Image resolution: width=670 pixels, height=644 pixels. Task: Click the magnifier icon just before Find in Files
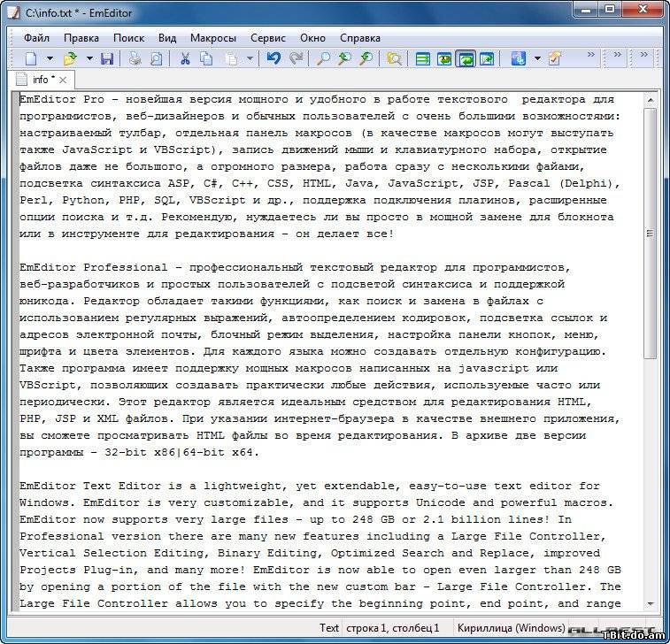(366, 58)
